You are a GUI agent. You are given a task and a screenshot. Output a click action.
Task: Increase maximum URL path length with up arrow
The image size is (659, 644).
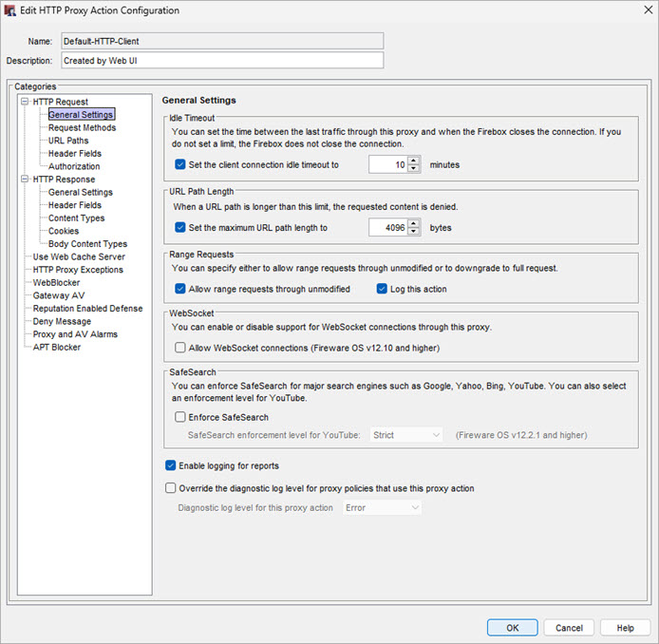click(413, 223)
